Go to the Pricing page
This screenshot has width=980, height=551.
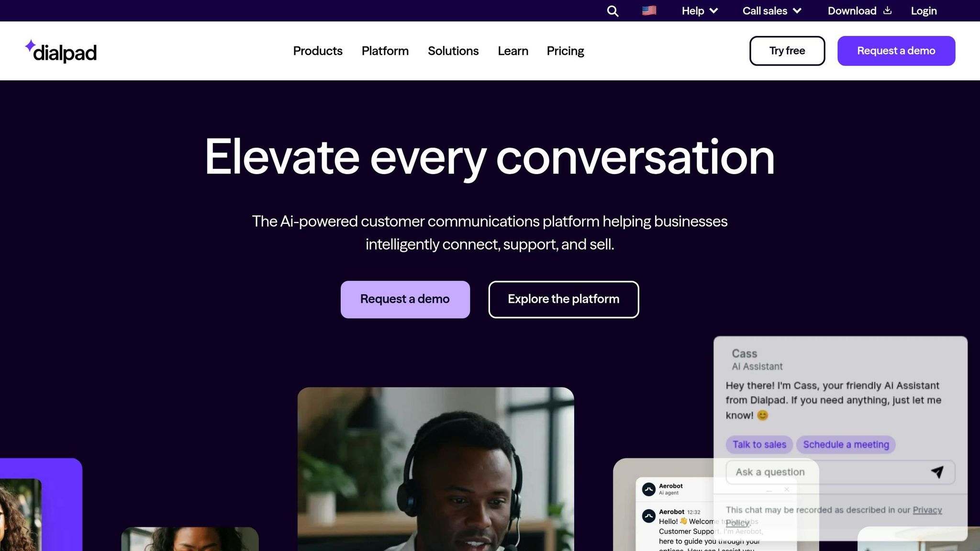coord(565,51)
